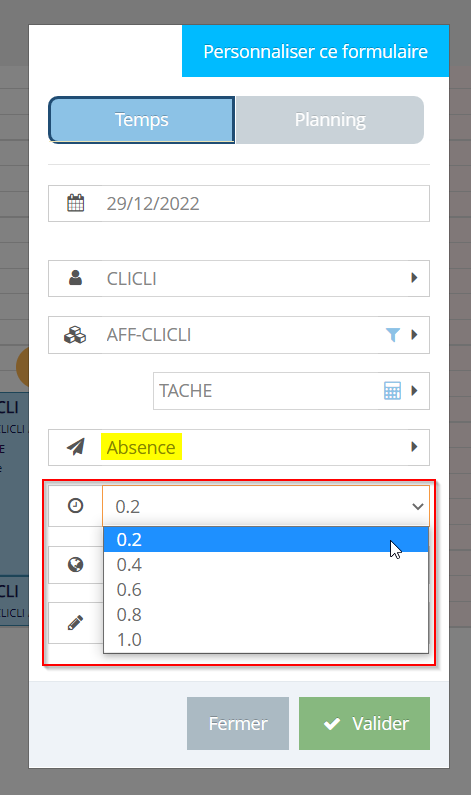Click the globe icon
This screenshot has width=471, height=795.
click(76, 564)
